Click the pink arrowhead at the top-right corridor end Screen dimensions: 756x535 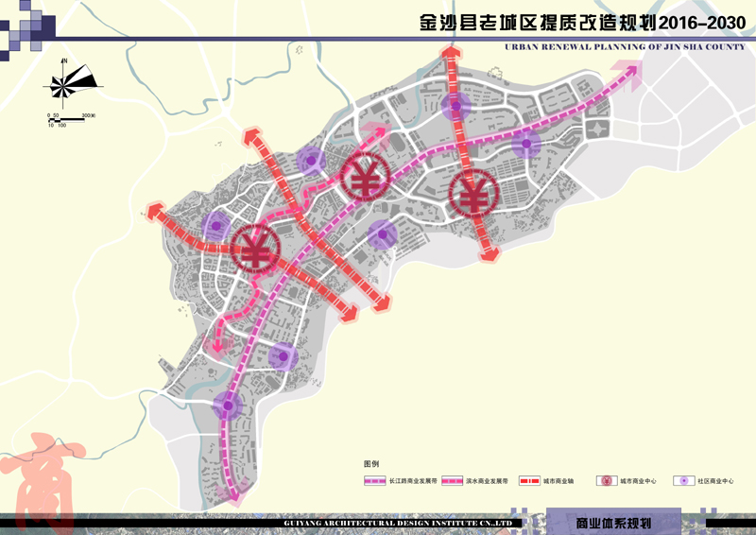coord(627,68)
